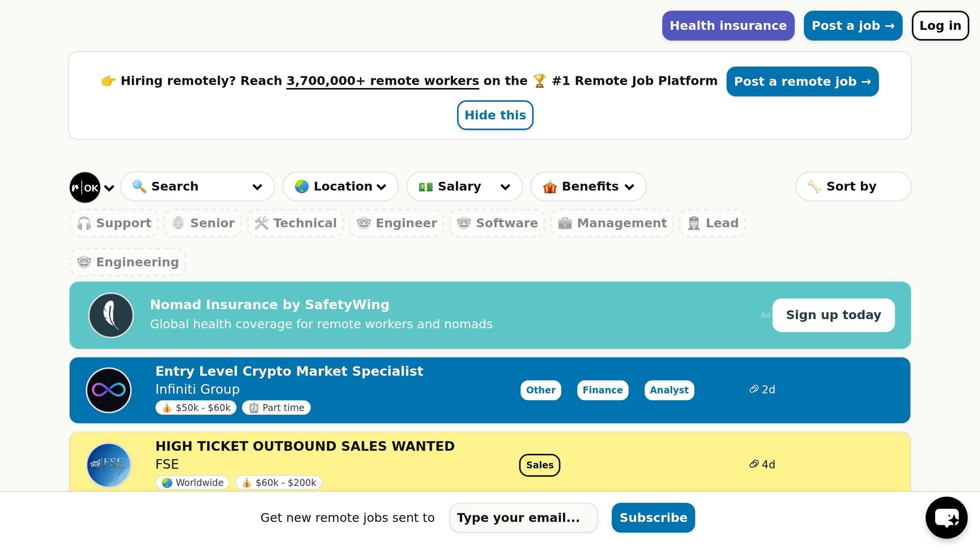Open the chat assistant bubble icon
Viewport: 980px width, 551px height.
point(947,518)
